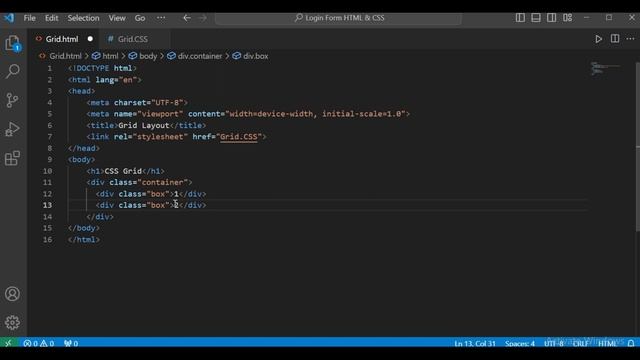
Task: Open the File menu
Action: pos(29,18)
